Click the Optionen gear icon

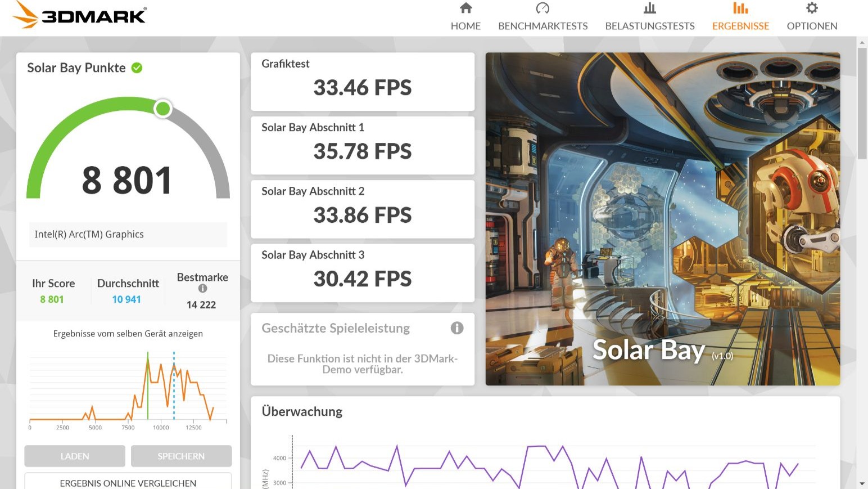click(x=812, y=8)
